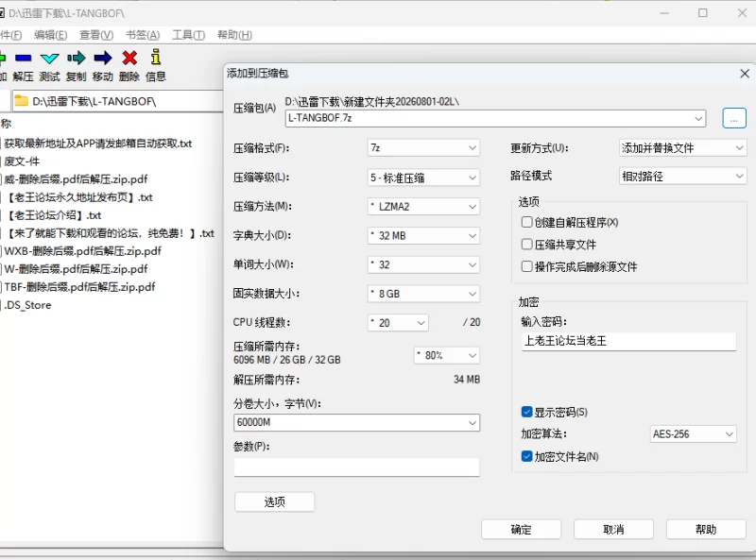Toggle 创建自解压程序 checkbox
This screenshot has width=756, height=560.
pyautogui.click(x=526, y=222)
